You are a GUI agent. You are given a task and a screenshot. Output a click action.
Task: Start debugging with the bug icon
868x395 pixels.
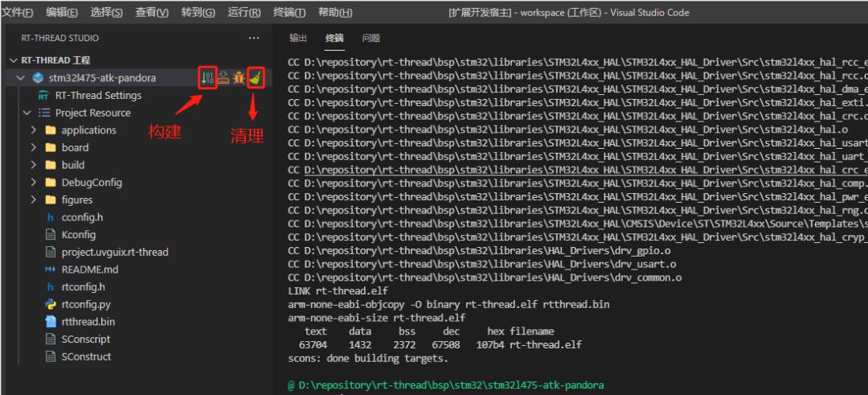(239, 77)
